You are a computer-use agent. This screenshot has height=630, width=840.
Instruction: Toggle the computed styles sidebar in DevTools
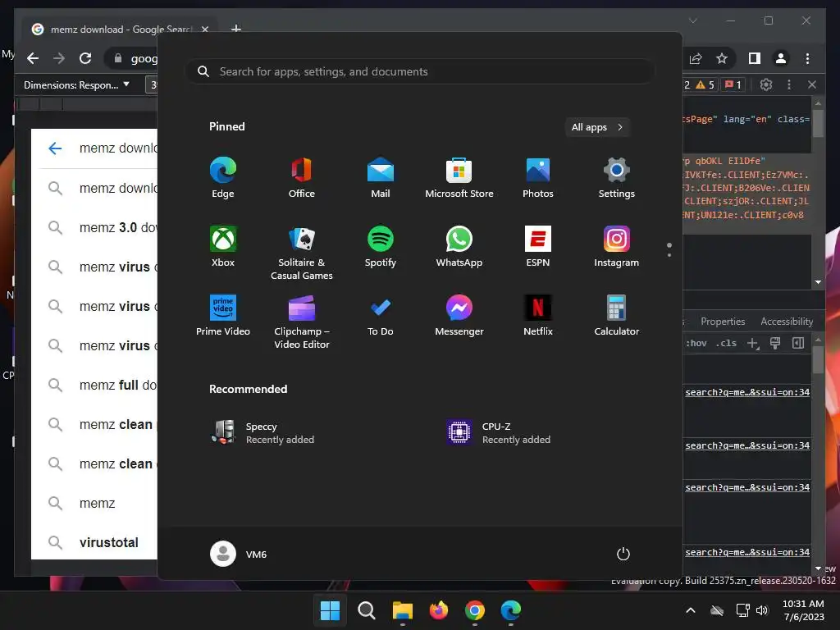(x=797, y=344)
